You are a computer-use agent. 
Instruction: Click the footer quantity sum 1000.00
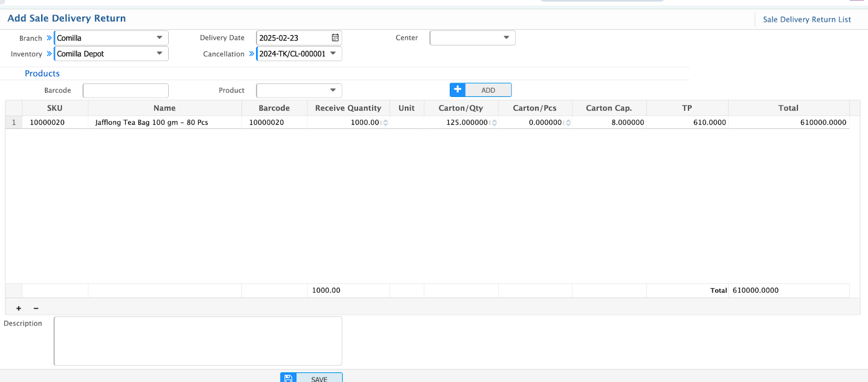click(326, 290)
